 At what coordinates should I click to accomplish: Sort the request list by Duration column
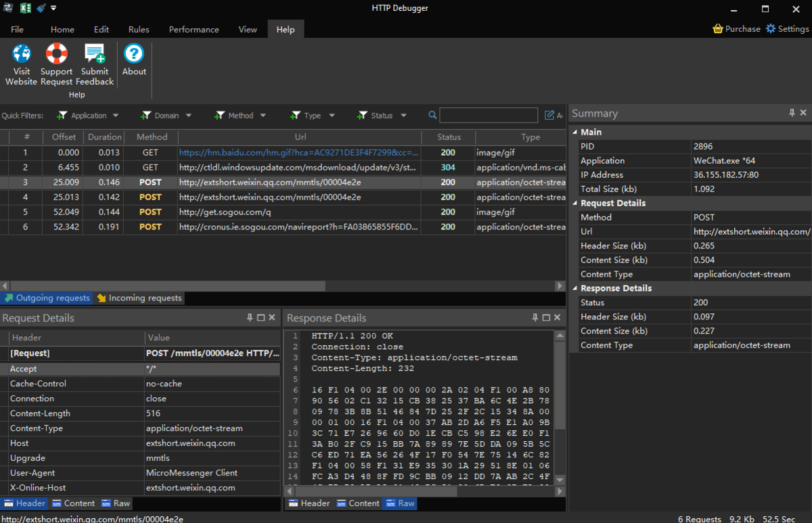[105, 137]
